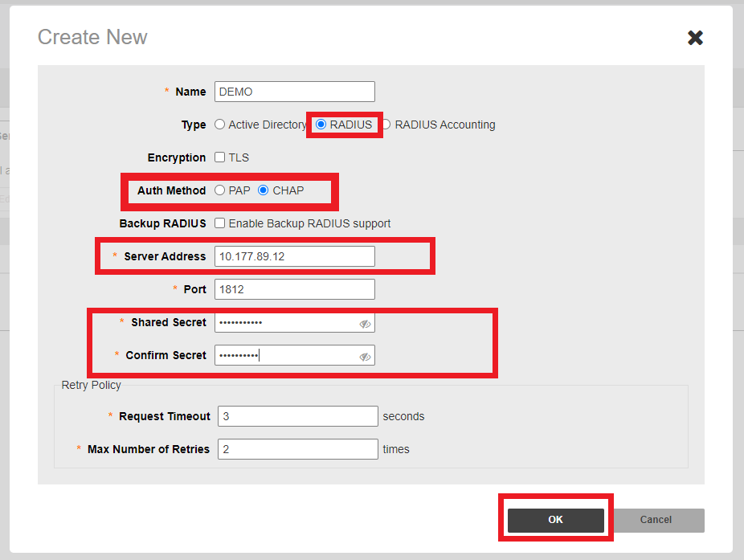Click the Create New dialog title
Image resolution: width=744 pixels, height=560 pixels.
coord(92,37)
